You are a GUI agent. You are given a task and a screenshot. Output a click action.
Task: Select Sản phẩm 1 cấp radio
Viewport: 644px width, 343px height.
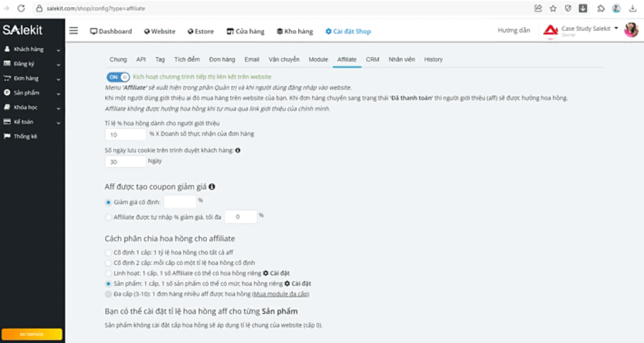[109, 284]
